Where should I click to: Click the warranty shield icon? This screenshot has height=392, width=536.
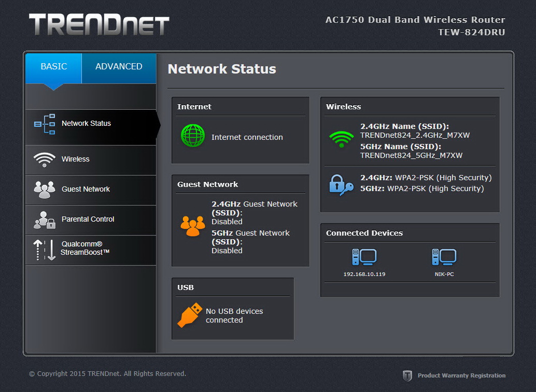click(x=407, y=375)
